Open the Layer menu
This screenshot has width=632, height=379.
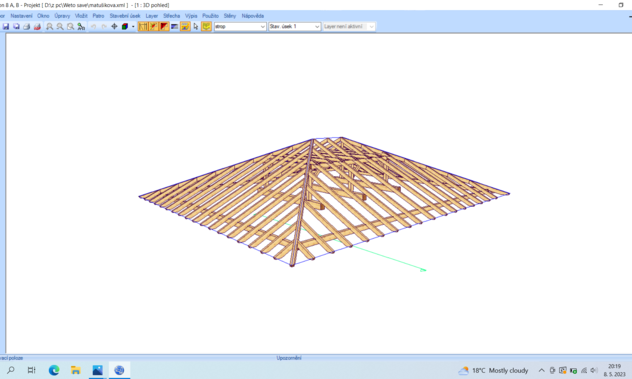pyautogui.click(x=152, y=16)
